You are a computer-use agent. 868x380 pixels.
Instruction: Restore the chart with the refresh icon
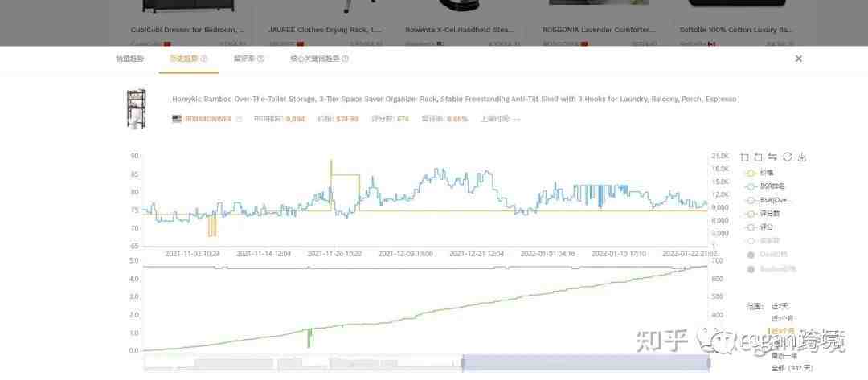point(788,157)
